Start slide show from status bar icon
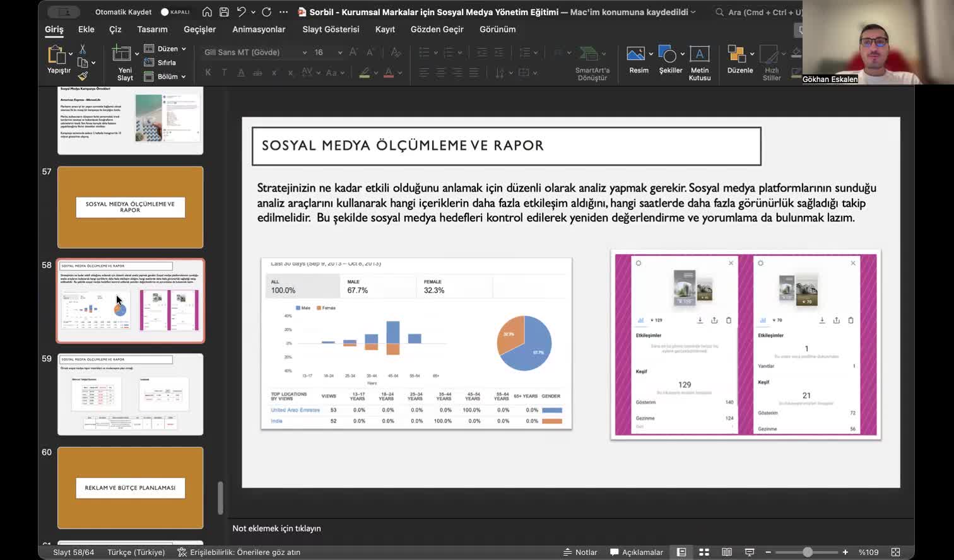 pyautogui.click(x=750, y=552)
